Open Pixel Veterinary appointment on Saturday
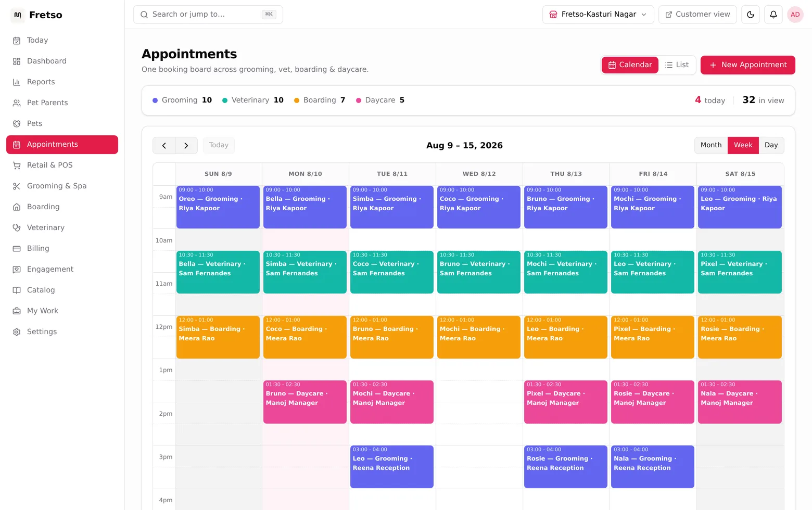The width and height of the screenshot is (812, 510). (740, 272)
